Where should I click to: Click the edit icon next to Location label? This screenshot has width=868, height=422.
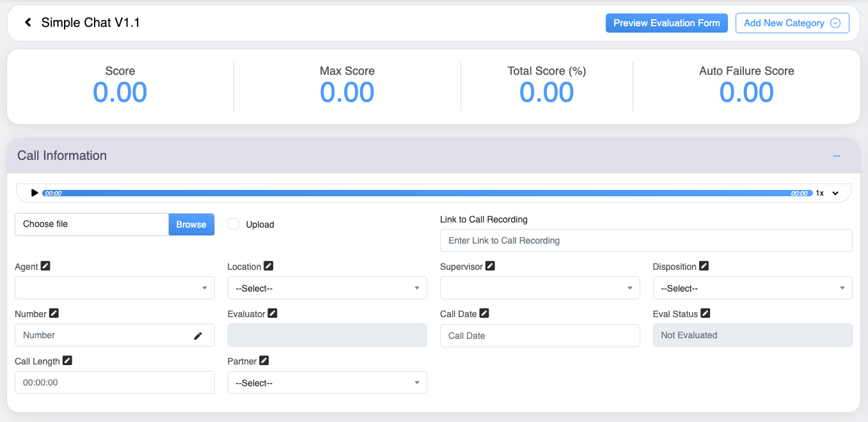pyautogui.click(x=269, y=266)
